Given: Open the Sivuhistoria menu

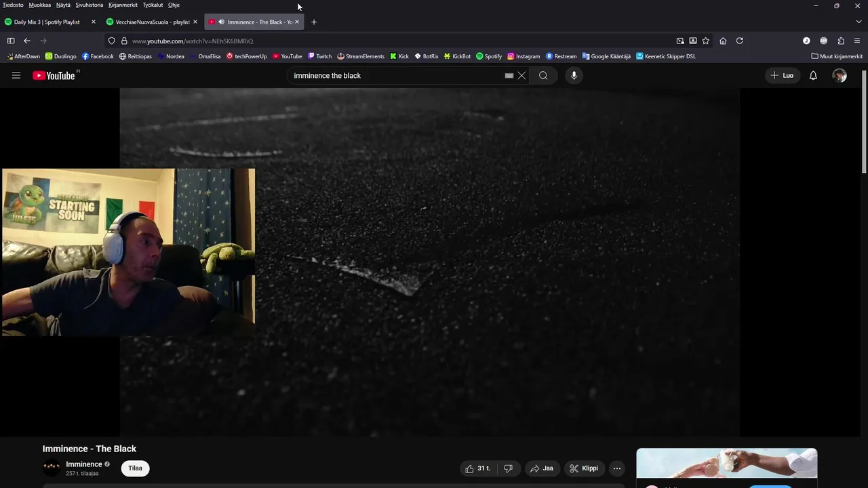Looking at the screenshot, I should (x=90, y=5).
